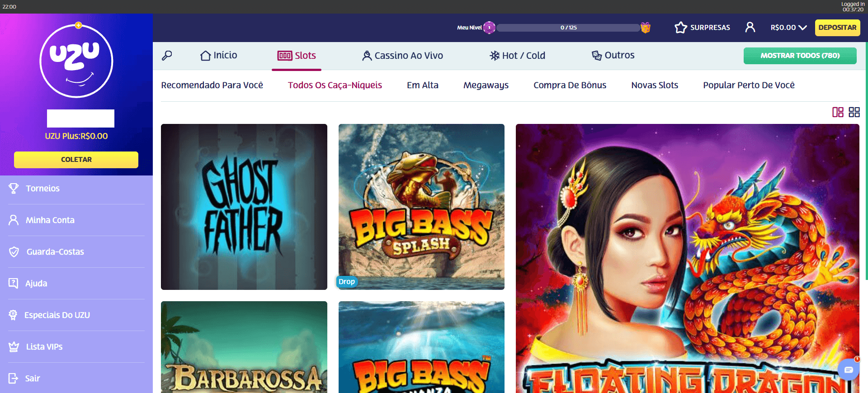Click the gift box reward icon
Screen dimensions: 868x393
tap(646, 28)
